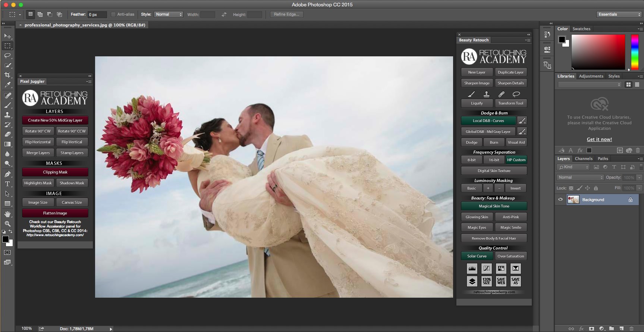The height and width of the screenshot is (332, 644).
Task: Switch to the Adjustments tab
Action: [591, 76]
